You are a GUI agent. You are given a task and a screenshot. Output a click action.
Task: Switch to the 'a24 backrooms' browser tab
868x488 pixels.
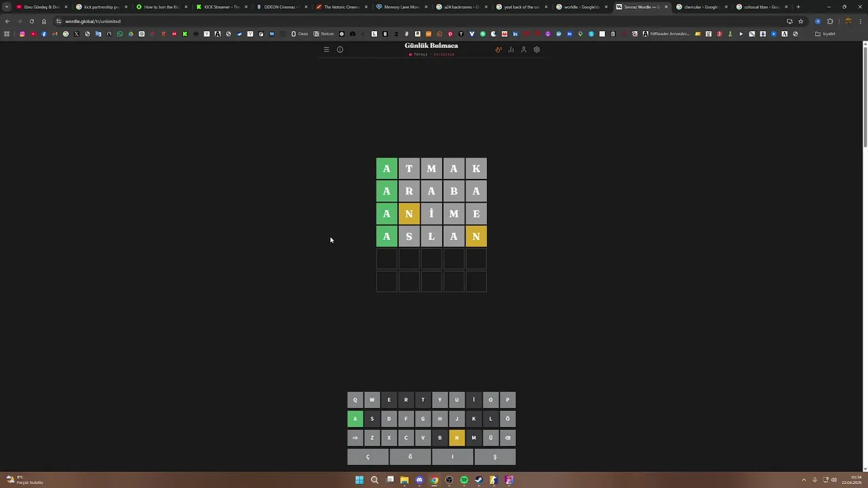(462, 7)
